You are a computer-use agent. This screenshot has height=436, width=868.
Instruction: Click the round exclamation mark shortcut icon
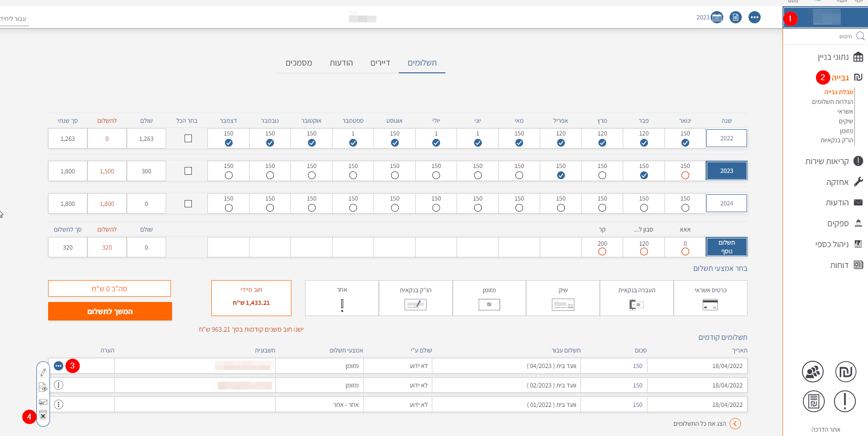point(845,402)
